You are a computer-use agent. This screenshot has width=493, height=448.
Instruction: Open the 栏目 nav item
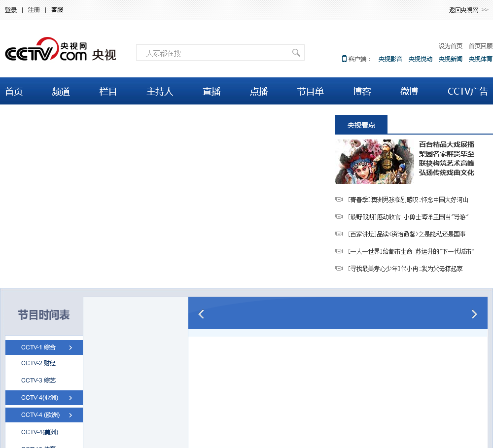point(108,92)
